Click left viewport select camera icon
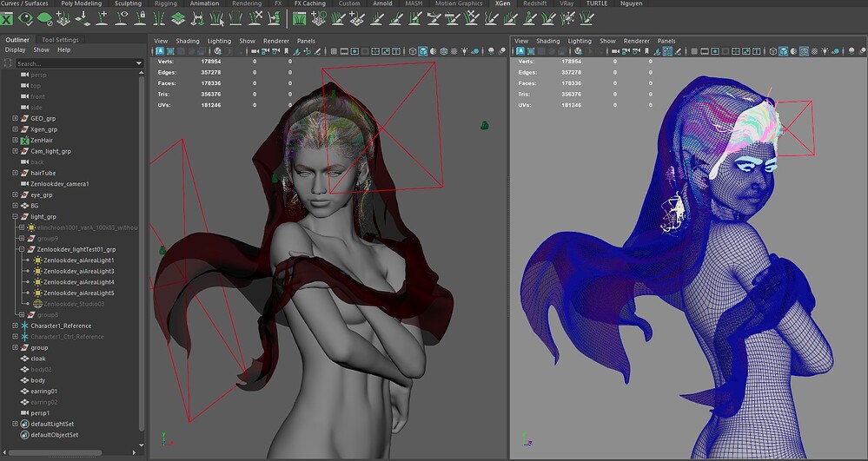The width and height of the screenshot is (868, 461). coord(255,51)
